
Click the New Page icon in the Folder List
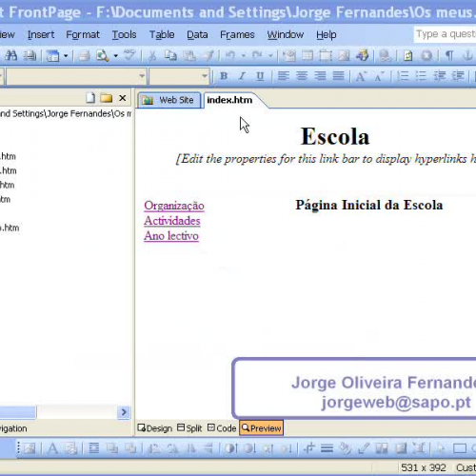tap(90, 98)
